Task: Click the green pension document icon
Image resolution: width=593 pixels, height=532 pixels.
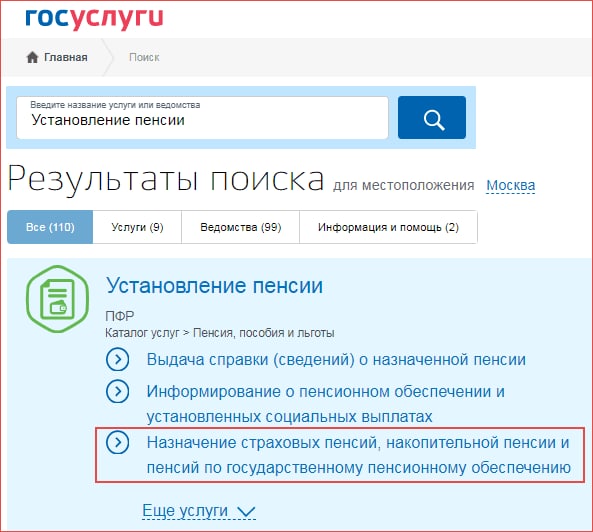Action: pyautogui.click(x=57, y=299)
